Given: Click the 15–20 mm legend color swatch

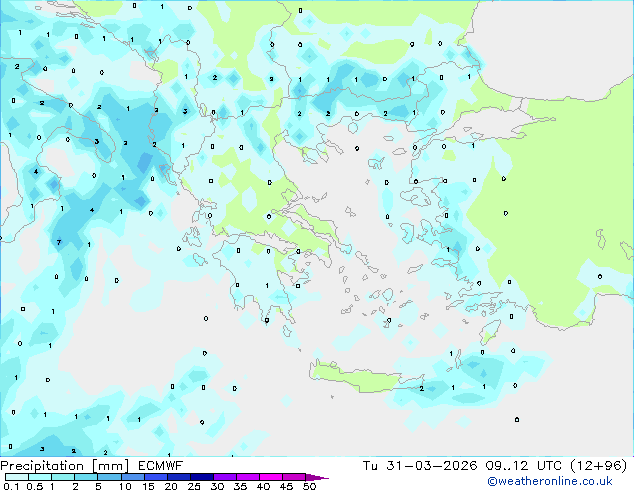Looking at the screenshot, I should coord(155,477).
